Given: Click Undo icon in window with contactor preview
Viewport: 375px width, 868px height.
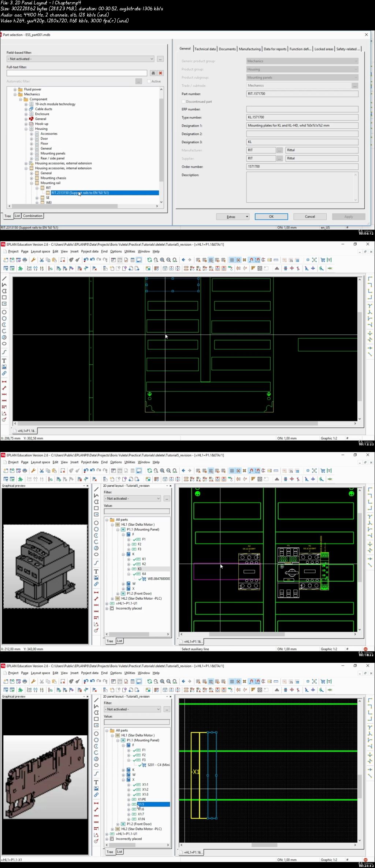Looking at the screenshot, I should tap(86, 471).
